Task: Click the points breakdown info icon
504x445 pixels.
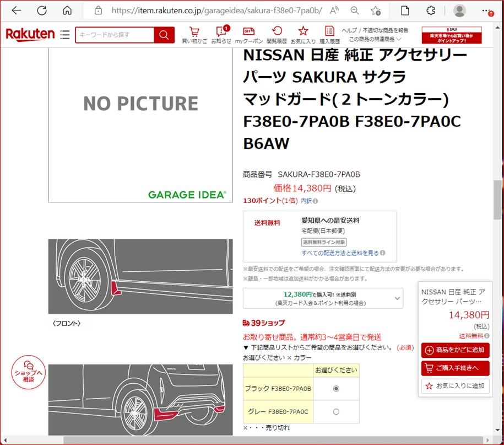Action: (x=315, y=201)
